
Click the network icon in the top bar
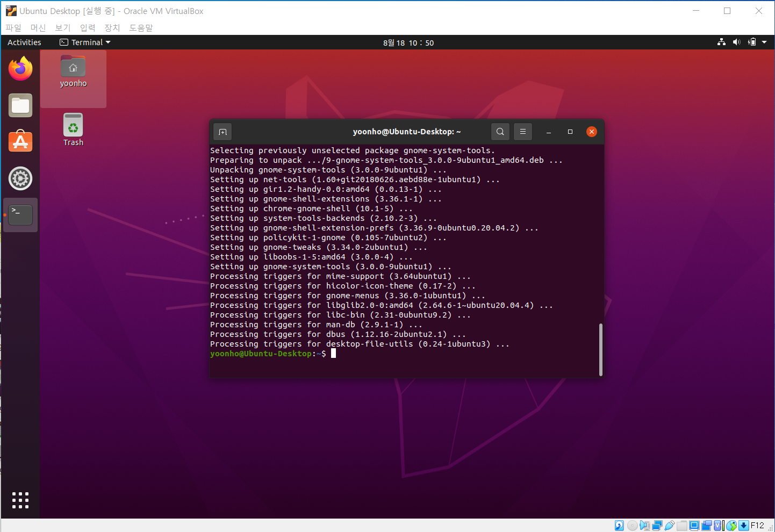[722, 42]
